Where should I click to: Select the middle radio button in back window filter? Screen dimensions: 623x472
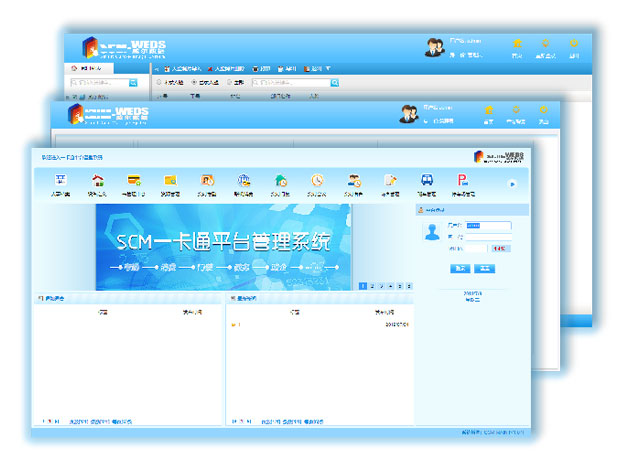click(x=194, y=83)
